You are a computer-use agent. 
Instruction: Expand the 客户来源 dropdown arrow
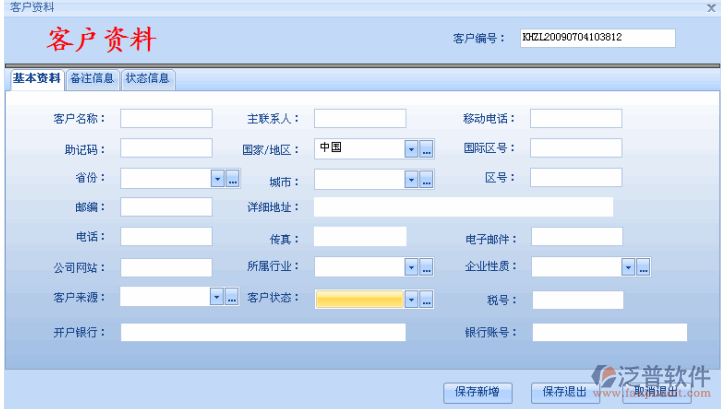(x=217, y=297)
